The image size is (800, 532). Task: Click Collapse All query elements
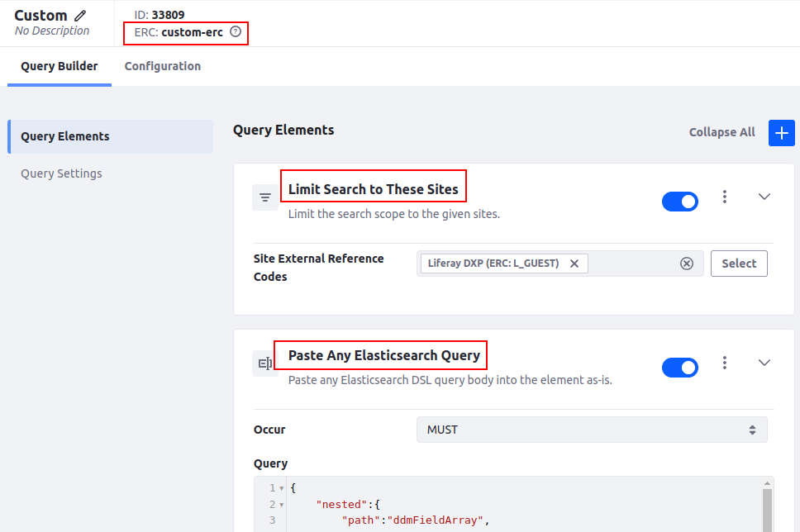tap(721, 132)
